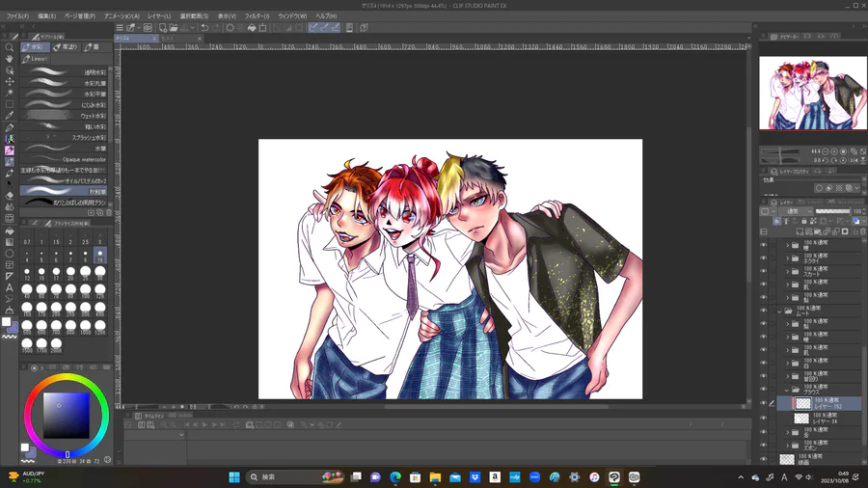
Task: Select the Zoom magnifier tool
Action: (10, 47)
